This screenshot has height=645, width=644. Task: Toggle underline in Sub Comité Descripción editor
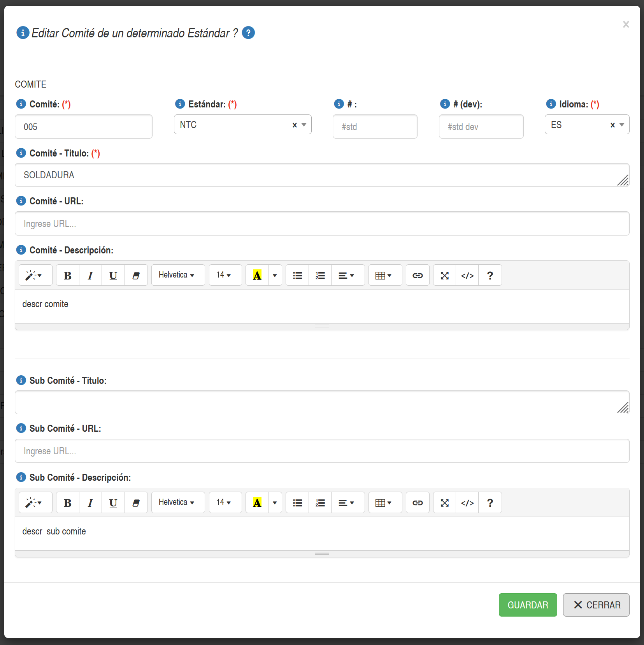(113, 503)
